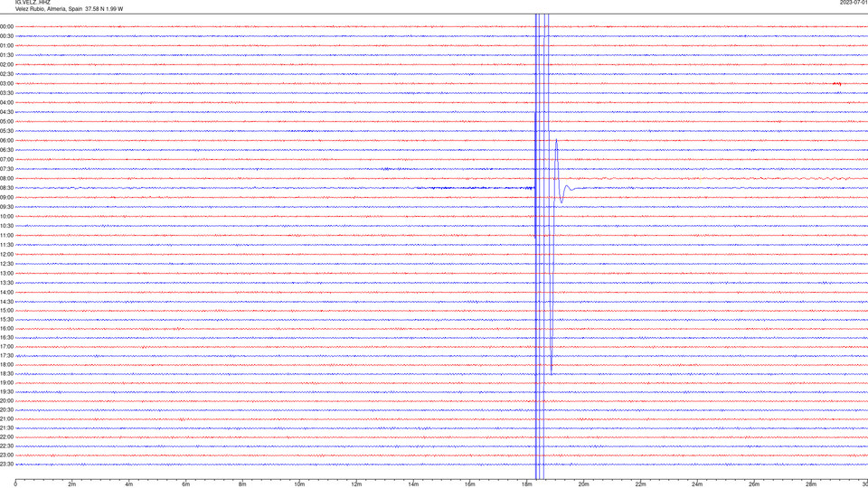Select the 08:00 time label
868x488 pixels.
[x=6, y=178]
